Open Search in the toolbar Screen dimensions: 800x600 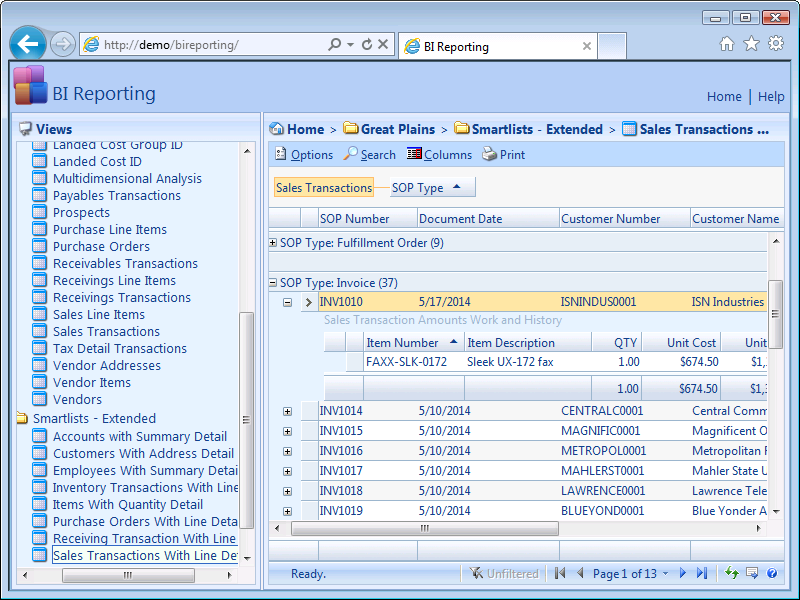[x=369, y=155]
